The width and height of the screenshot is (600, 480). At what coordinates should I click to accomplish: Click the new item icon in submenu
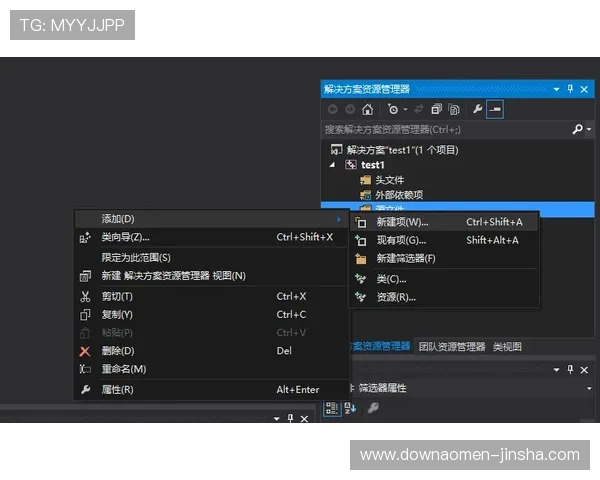[361, 222]
